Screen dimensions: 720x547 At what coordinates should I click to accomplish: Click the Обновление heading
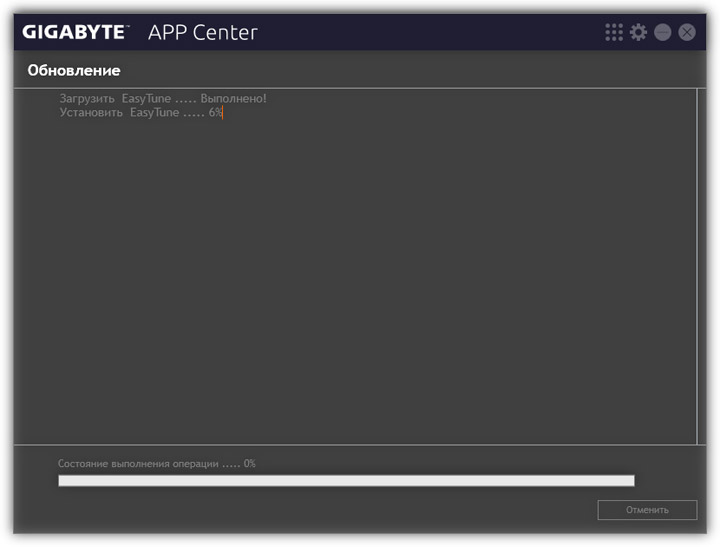tap(74, 70)
